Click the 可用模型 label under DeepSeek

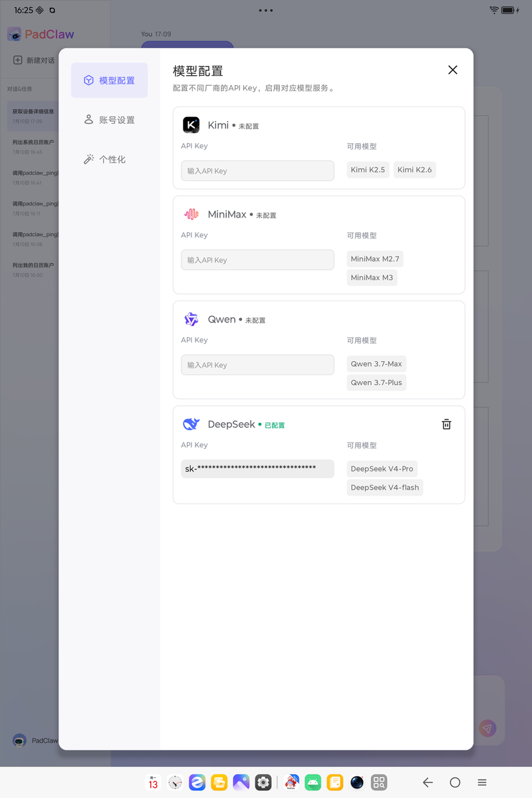[362, 446]
